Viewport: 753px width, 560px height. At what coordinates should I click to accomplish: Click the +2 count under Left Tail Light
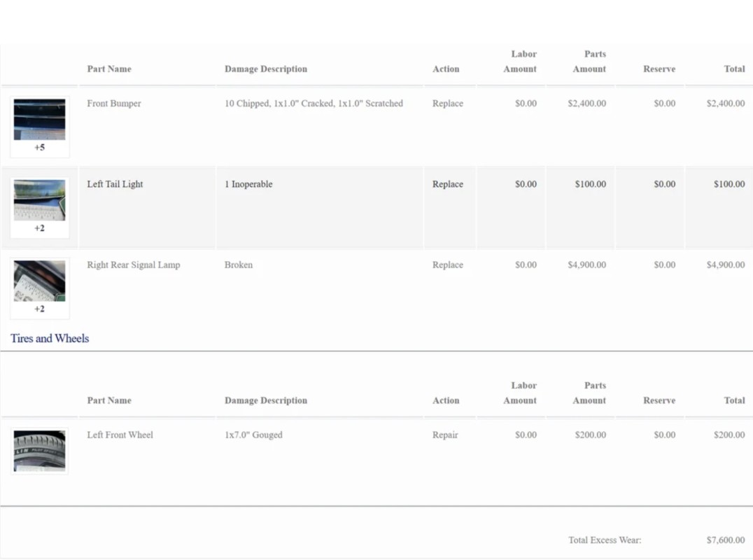pos(39,228)
